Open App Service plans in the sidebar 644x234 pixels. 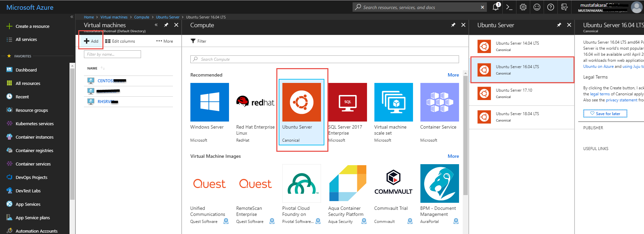(33, 218)
